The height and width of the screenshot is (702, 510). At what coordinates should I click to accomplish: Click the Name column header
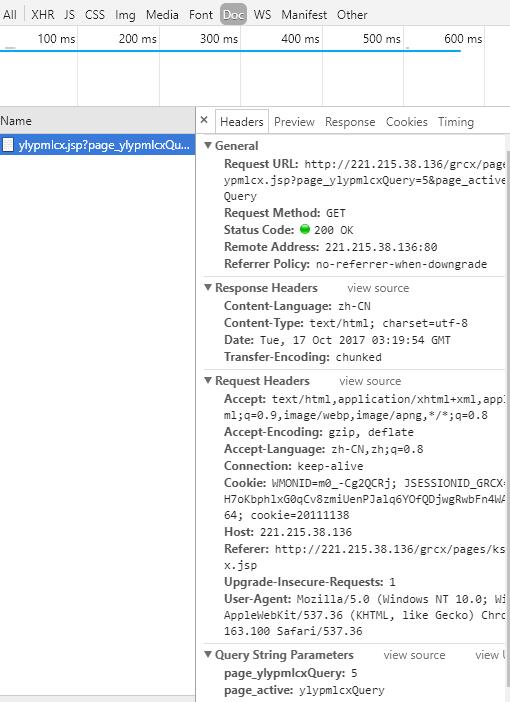(x=97, y=120)
